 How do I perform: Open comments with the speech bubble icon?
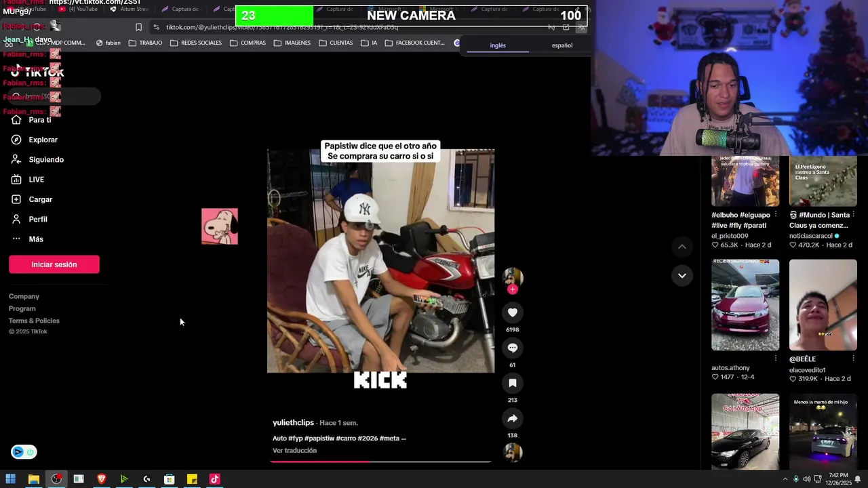pyautogui.click(x=513, y=348)
